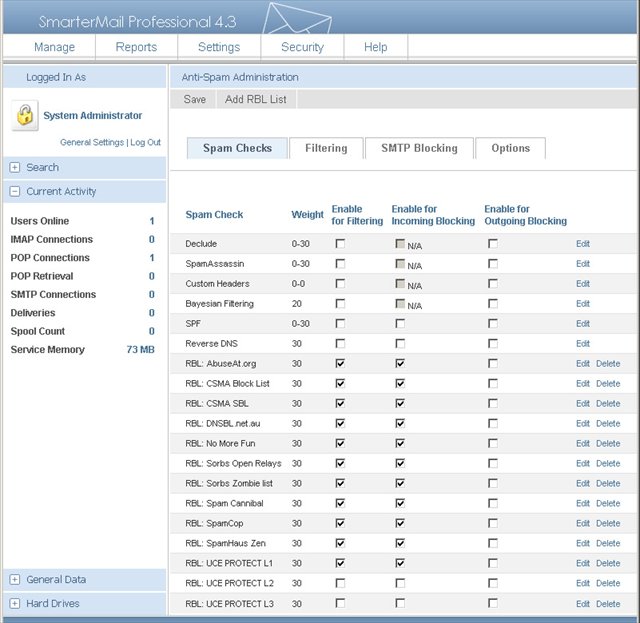The image size is (640, 623).
Task: Click the Log Out link
Action: pyautogui.click(x=145, y=142)
